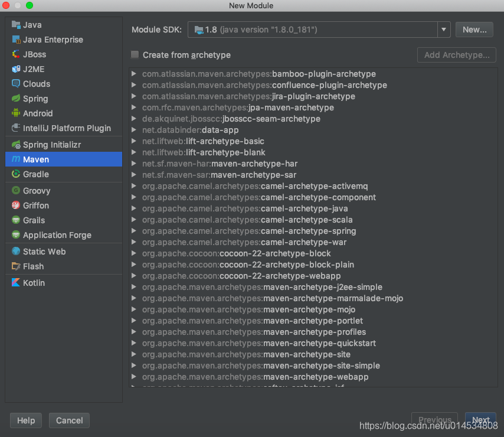Select maven-archetype-sar row text
The height and width of the screenshot is (437, 504).
click(219, 175)
